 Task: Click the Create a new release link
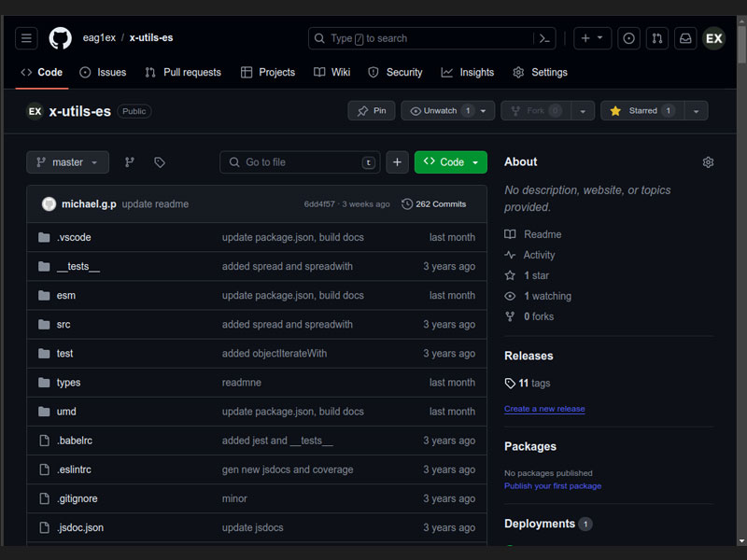(x=544, y=409)
